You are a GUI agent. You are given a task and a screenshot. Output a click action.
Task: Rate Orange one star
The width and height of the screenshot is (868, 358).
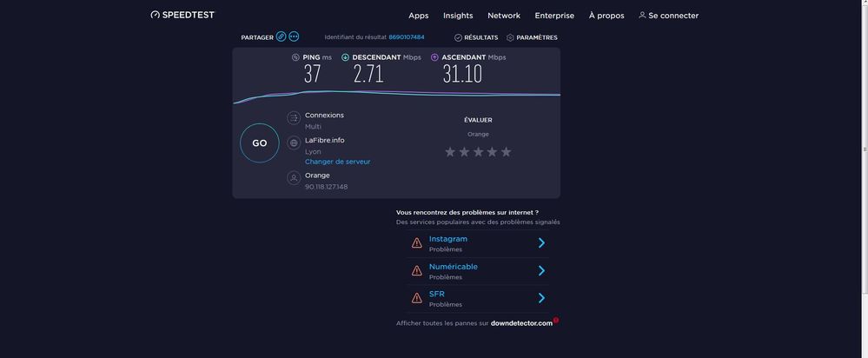[x=450, y=151]
